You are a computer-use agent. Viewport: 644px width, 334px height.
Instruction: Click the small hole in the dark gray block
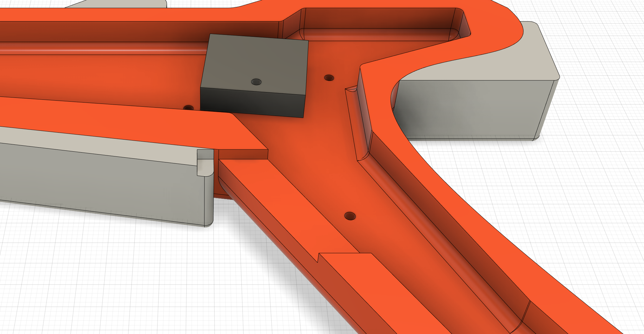pyautogui.click(x=256, y=82)
